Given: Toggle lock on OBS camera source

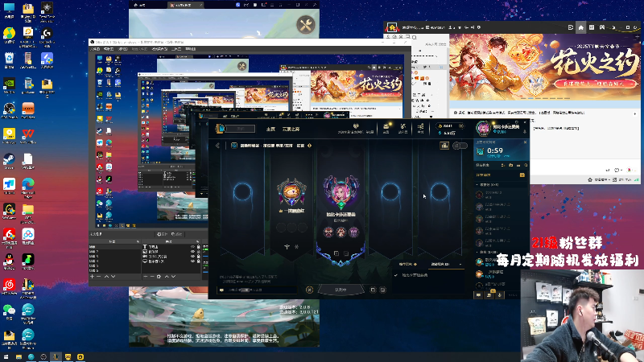Looking at the screenshot, I should 198,257.
